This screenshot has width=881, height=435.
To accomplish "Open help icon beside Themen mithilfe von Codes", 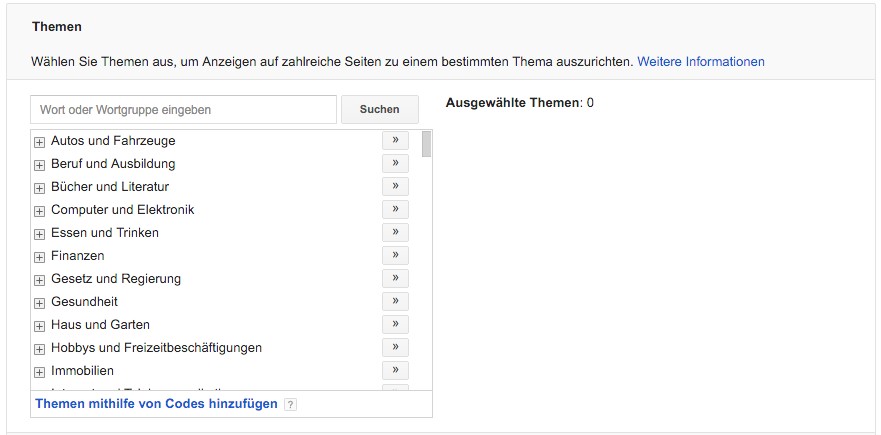I will pos(290,405).
